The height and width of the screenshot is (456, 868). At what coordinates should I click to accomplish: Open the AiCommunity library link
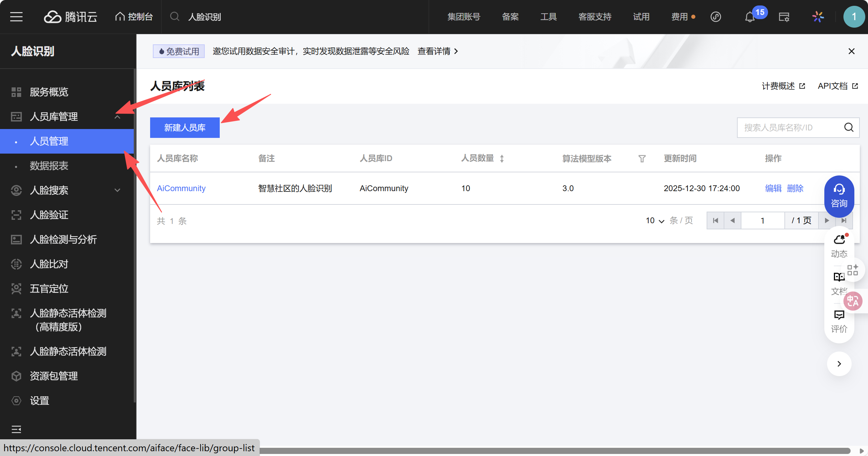pos(181,188)
